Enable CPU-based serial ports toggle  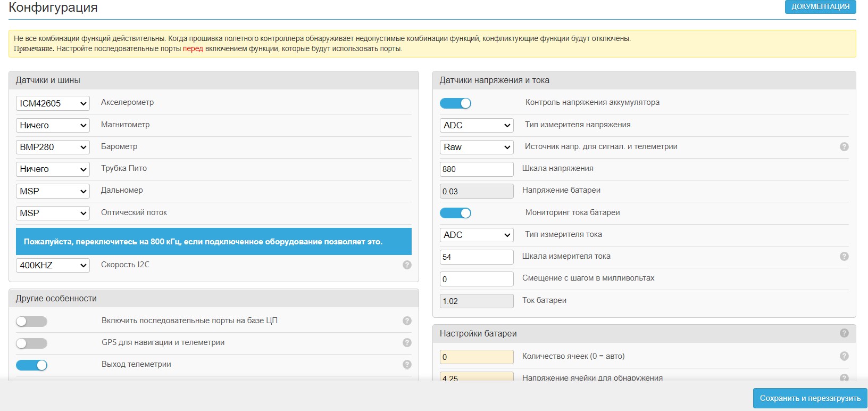(31, 322)
